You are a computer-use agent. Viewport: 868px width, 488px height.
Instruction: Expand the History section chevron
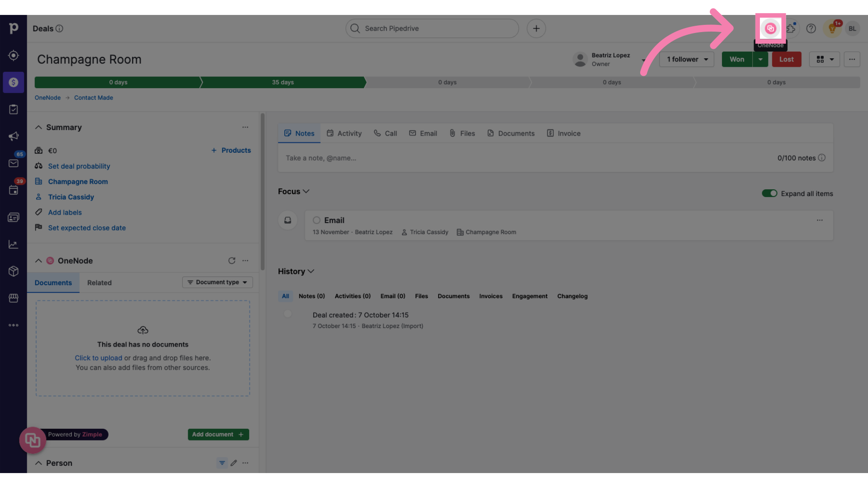point(311,272)
